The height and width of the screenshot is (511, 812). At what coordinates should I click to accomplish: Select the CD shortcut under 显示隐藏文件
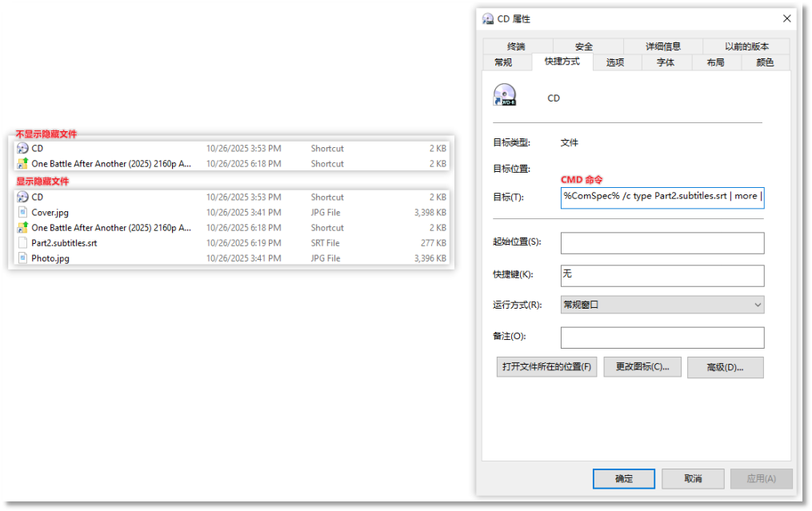point(24,197)
